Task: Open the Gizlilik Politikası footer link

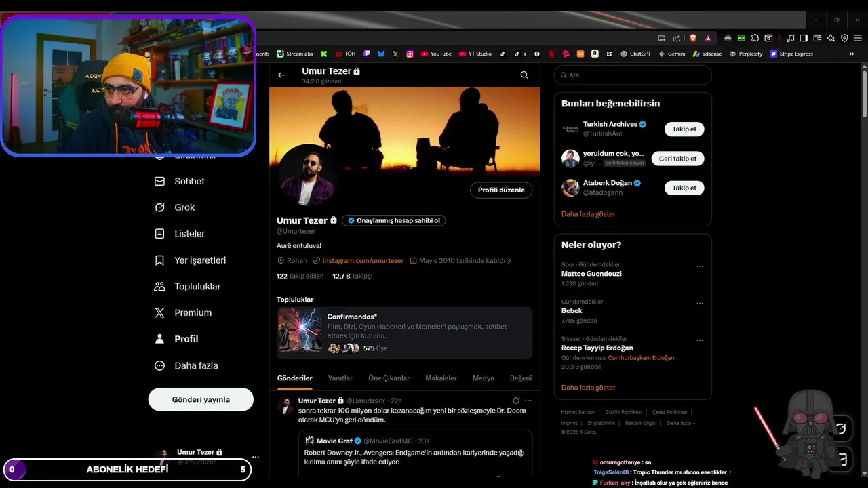Action: point(623,412)
